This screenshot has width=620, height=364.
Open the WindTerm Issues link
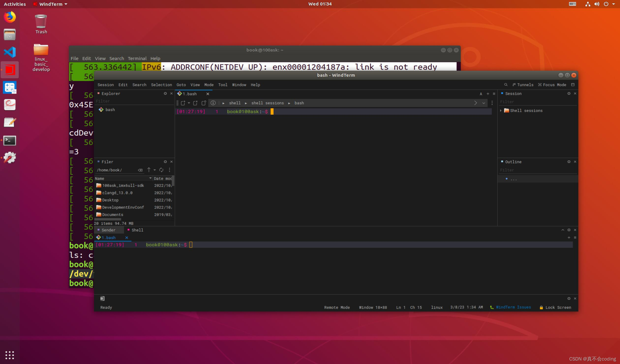click(x=513, y=307)
